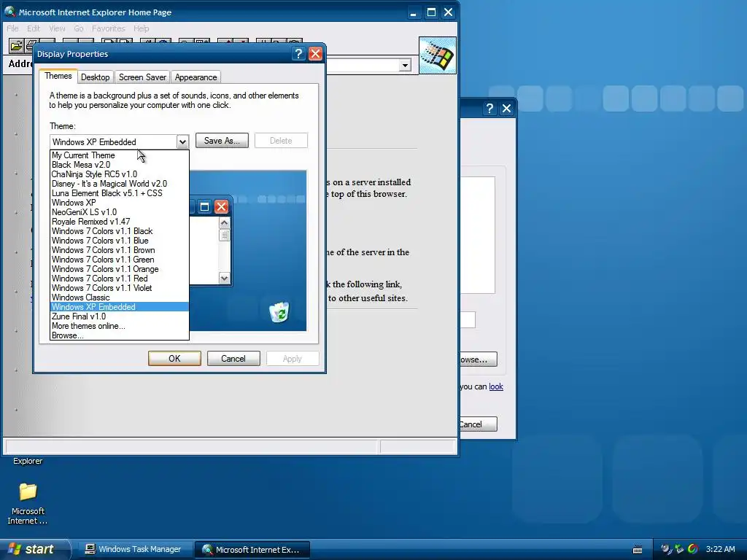Screen dimensions: 747x560
Task: Click the Help question mark in the background dialog
Action: [x=489, y=109]
